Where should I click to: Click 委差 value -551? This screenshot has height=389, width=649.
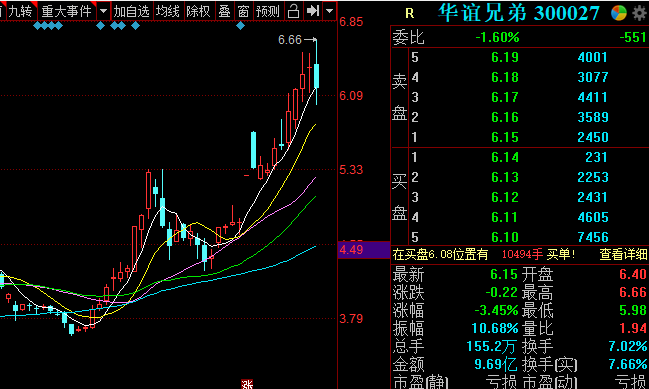[633, 38]
